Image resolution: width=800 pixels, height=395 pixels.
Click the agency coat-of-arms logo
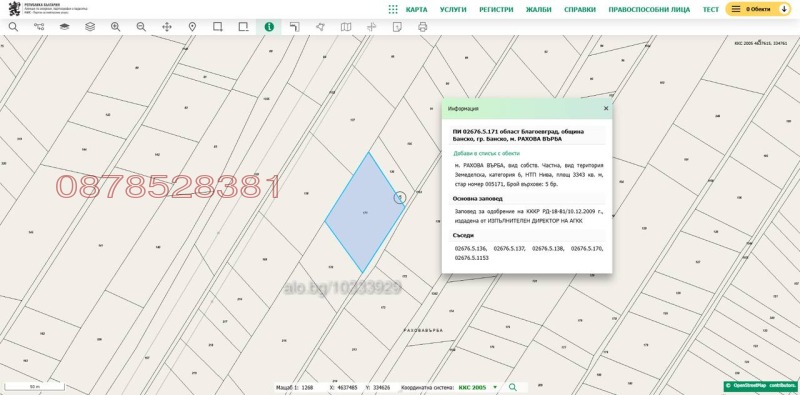tap(14, 9)
